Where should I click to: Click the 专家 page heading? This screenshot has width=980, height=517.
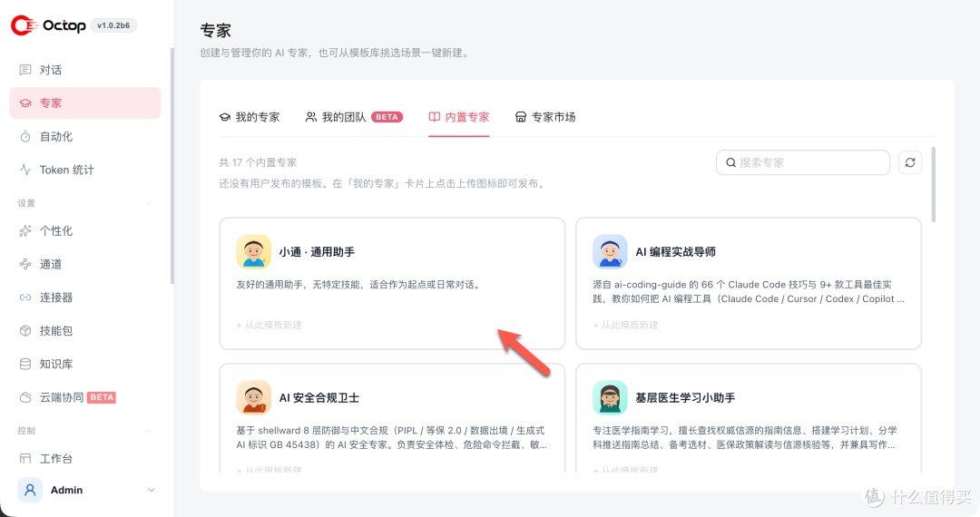pyautogui.click(x=216, y=31)
